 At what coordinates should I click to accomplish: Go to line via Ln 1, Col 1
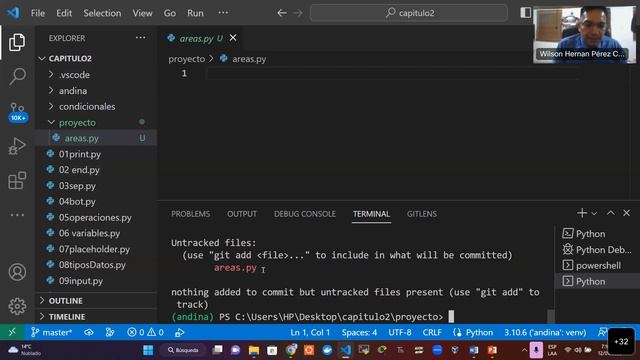pos(310,333)
